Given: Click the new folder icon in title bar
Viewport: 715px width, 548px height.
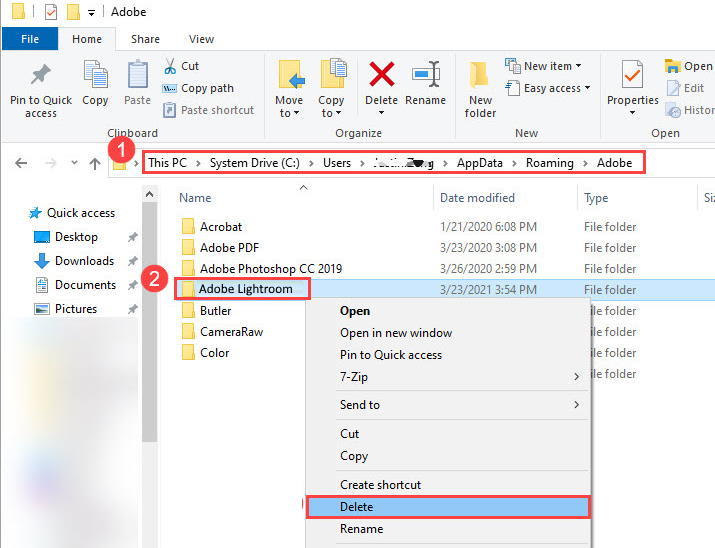Looking at the screenshot, I should coord(73,12).
